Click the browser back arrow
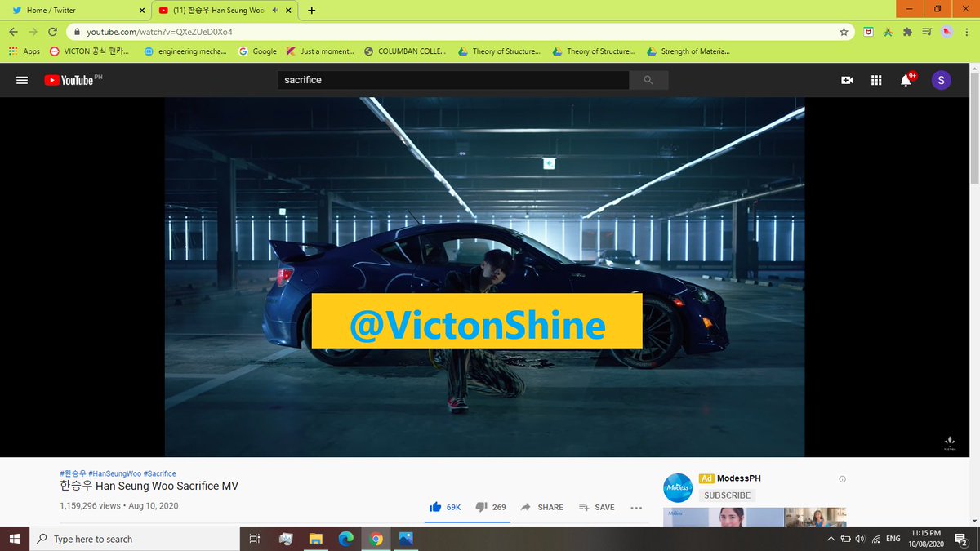The height and width of the screenshot is (551, 980). [x=13, y=32]
